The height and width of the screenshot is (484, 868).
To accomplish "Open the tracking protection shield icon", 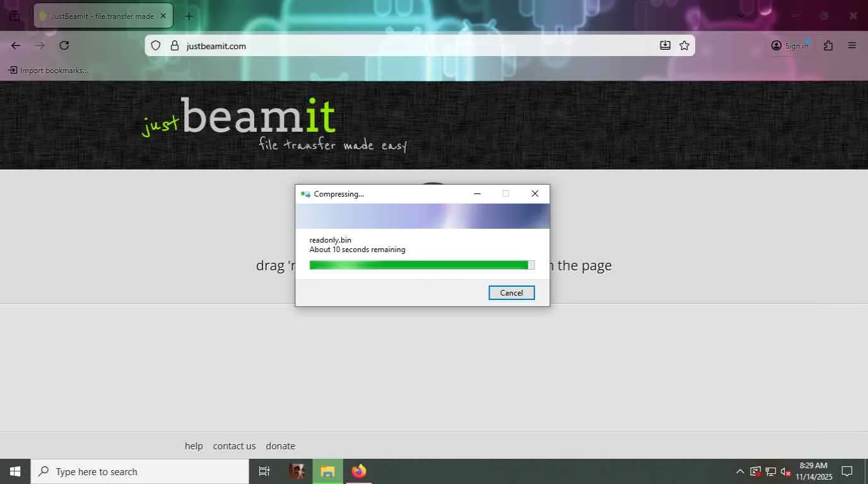I will point(156,45).
